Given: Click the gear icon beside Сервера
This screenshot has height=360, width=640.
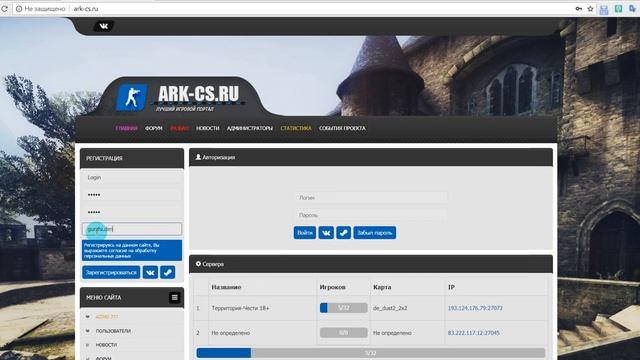Looking at the screenshot, I should click(198, 264).
